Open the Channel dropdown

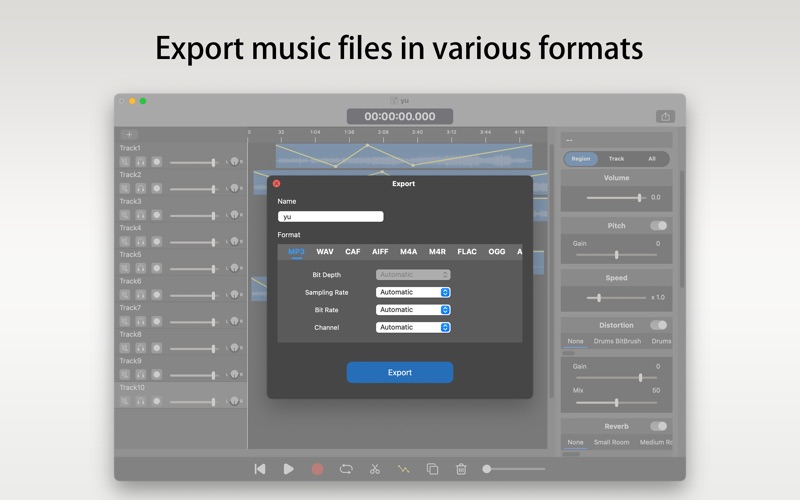pos(413,328)
